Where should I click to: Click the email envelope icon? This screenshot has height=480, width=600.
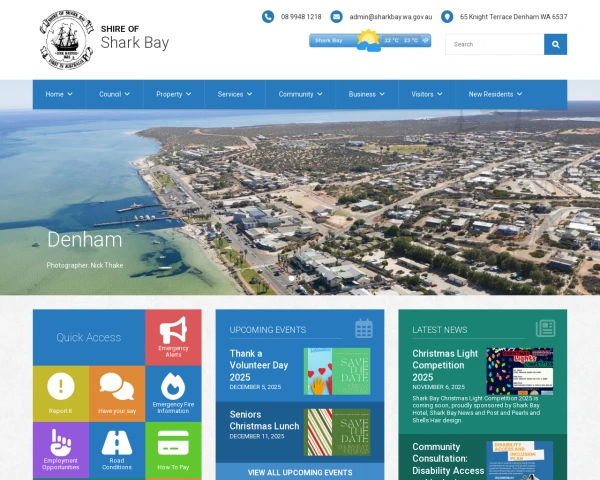tap(336, 17)
